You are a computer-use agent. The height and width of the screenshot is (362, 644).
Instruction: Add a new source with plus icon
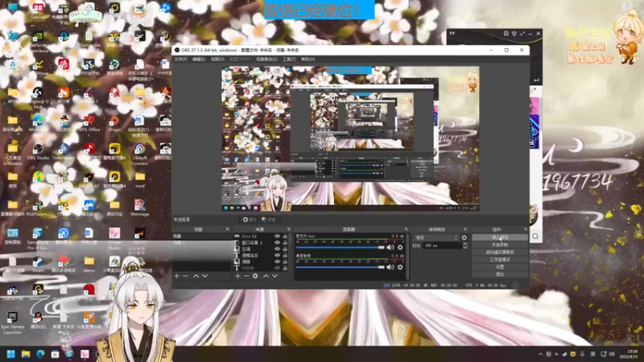(x=237, y=276)
